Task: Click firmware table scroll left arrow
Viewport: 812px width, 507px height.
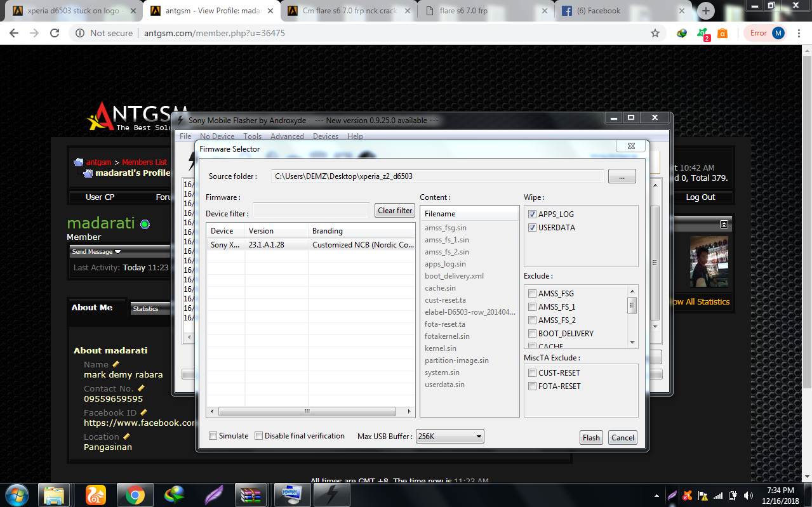Action: pyautogui.click(x=212, y=412)
